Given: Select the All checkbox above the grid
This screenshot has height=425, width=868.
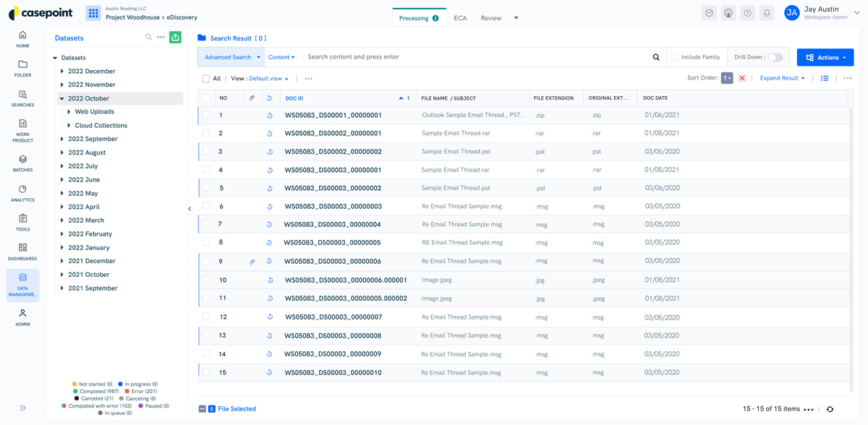Looking at the screenshot, I should 206,78.
